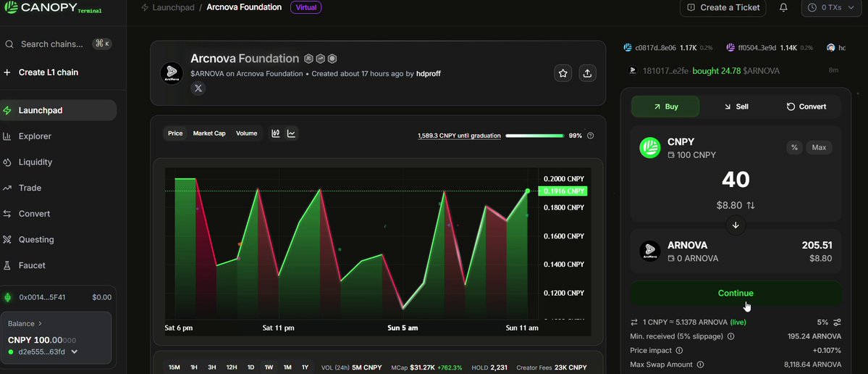Click the ARNOVA token icon in receive box
The width and height of the screenshot is (868, 374).
point(650,251)
